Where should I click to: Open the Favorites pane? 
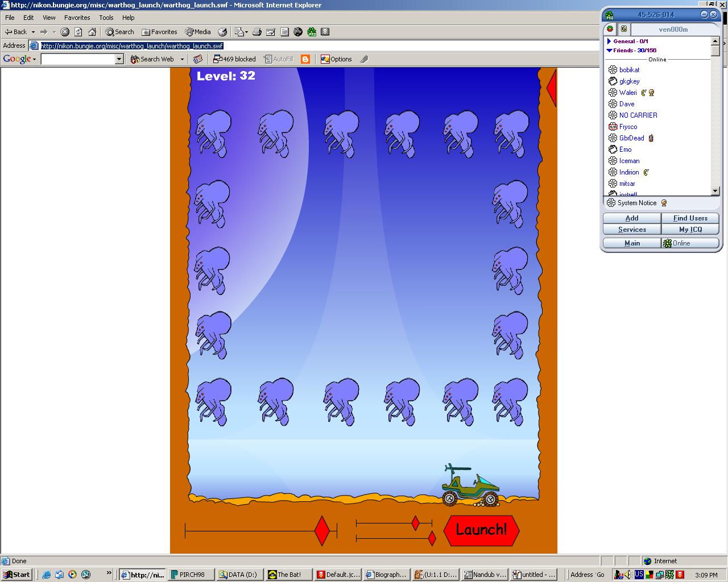point(159,32)
